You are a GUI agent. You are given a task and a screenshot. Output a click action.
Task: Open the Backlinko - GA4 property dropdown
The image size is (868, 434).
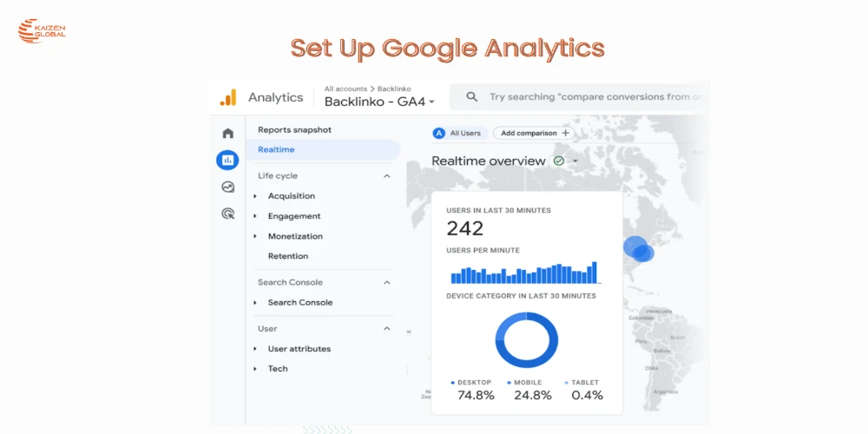click(380, 102)
